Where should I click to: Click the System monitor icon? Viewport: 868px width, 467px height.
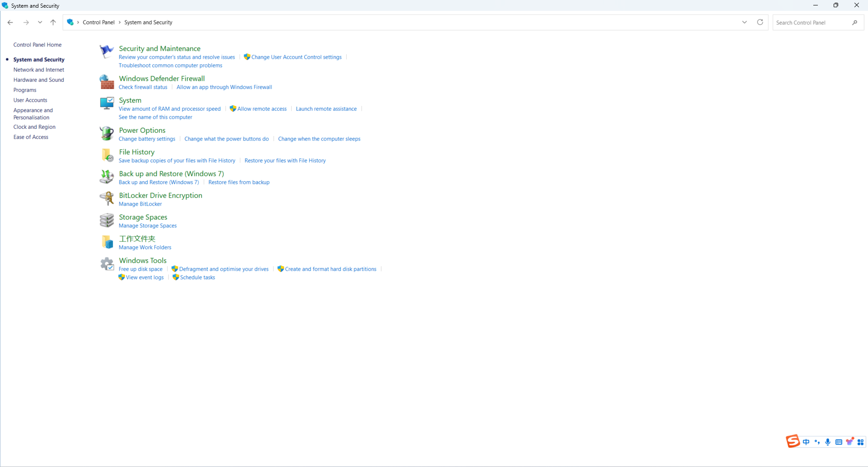pos(107,104)
